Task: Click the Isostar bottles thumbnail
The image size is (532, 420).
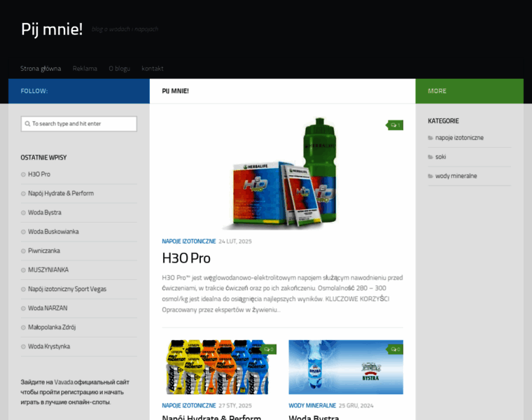Action: 219,367
